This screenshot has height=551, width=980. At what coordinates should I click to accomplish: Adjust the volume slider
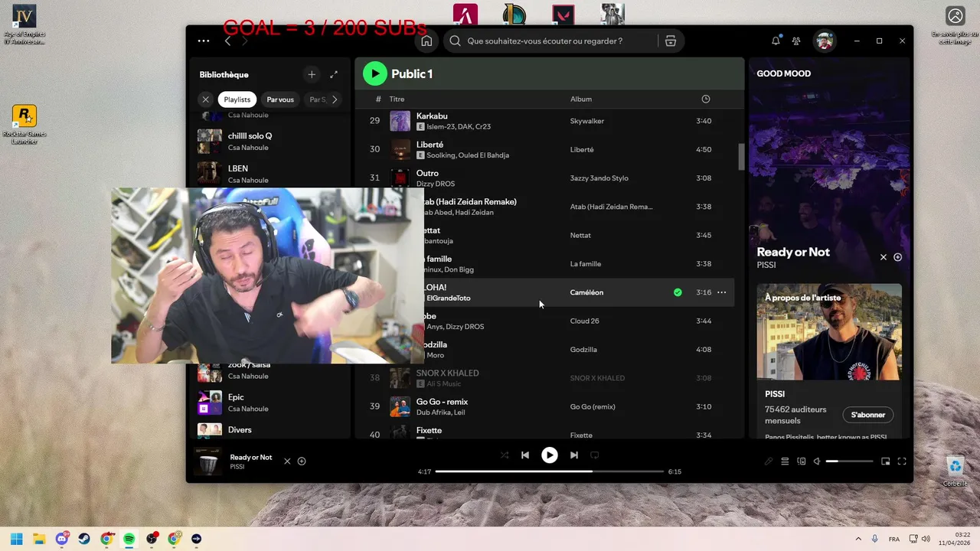[x=849, y=461]
